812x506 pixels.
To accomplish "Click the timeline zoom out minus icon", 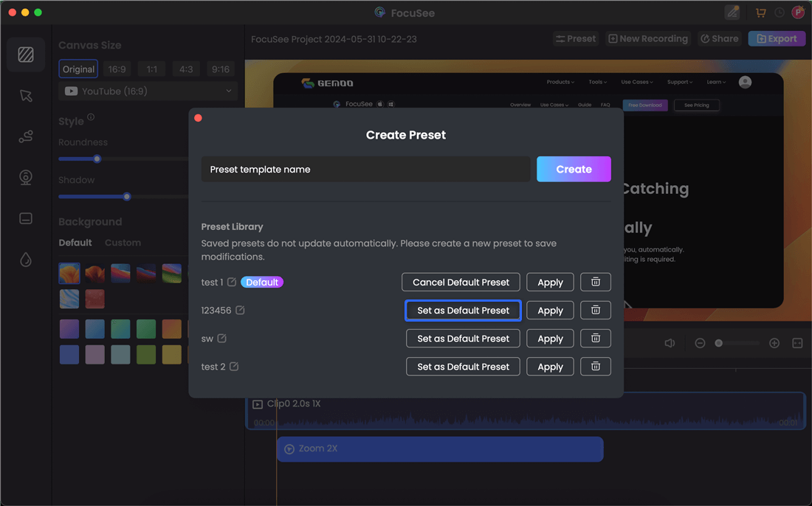I will click(x=700, y=343).
